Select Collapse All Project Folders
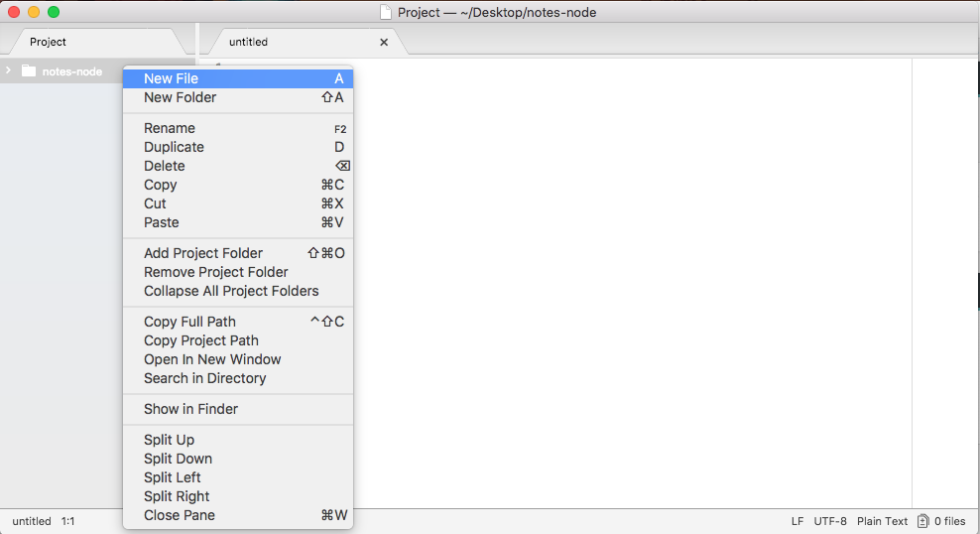Screen dimensions: 980x534 click(x=231, y=291)
